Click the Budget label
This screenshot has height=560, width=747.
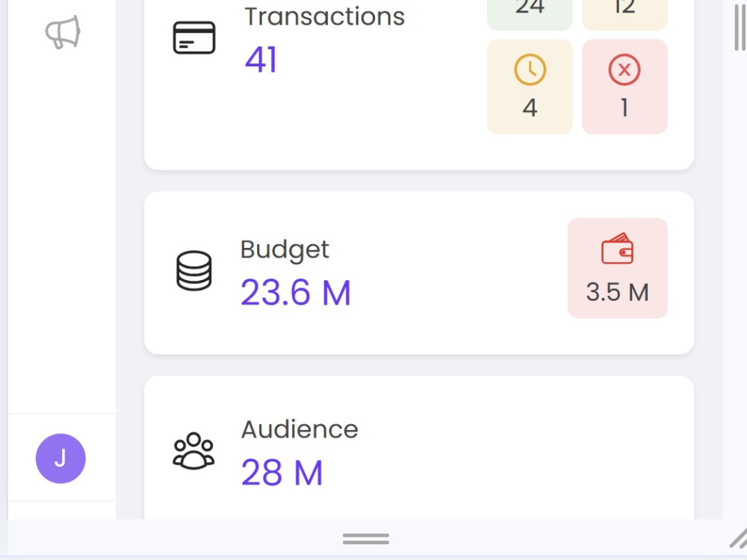pyautogui.click(x=285, y=249)
